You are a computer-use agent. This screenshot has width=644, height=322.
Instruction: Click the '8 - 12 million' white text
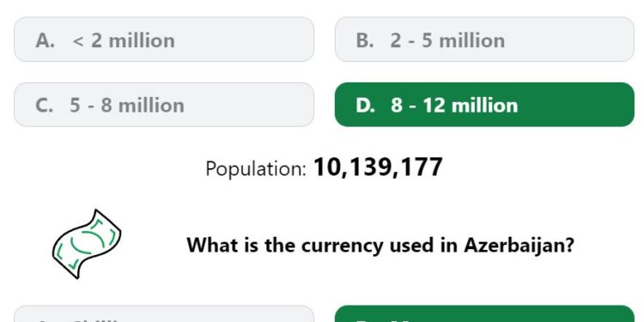pos(454,105)
